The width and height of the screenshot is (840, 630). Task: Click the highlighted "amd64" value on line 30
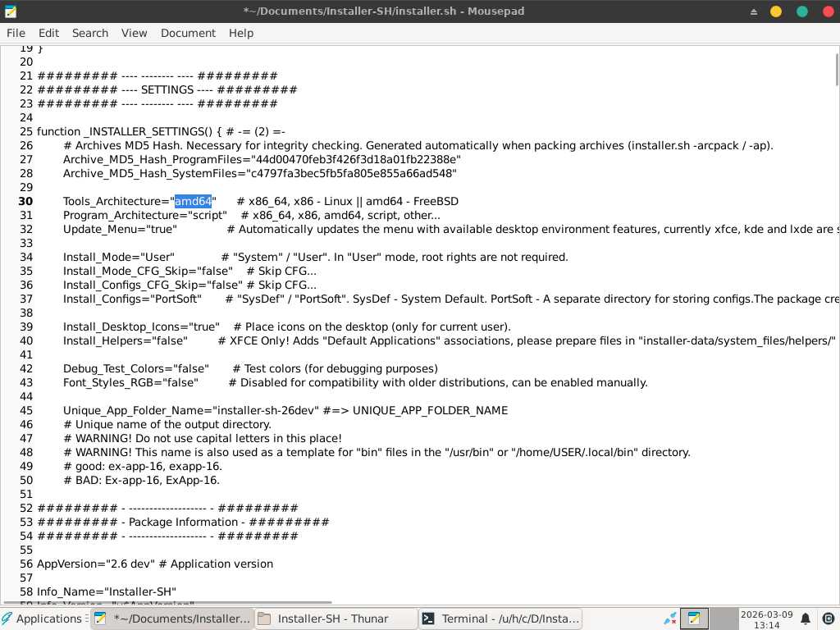(x=193, y=202)
